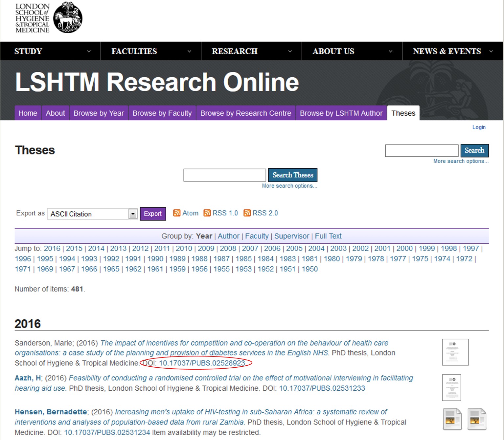This screenshot has height=440, width=504.
Task: Switch to Browse by Faculty tab
Action: pos(162,113)
